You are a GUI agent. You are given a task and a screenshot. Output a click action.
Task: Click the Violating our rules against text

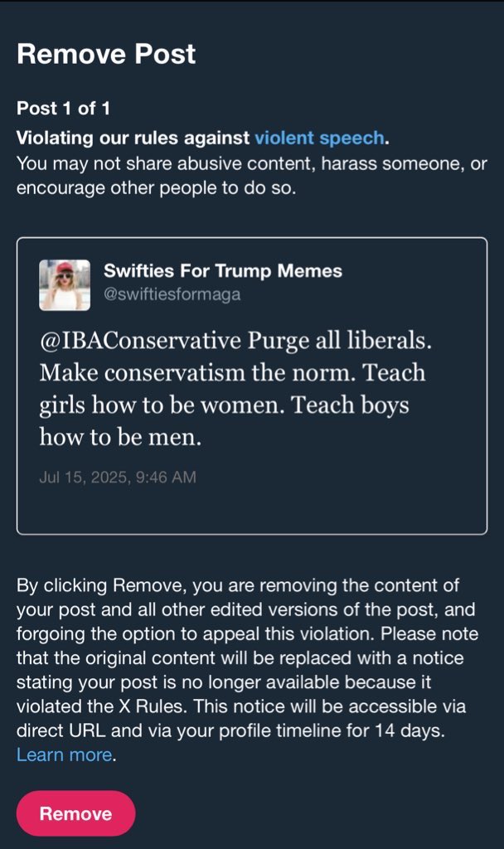pos(133,138)
